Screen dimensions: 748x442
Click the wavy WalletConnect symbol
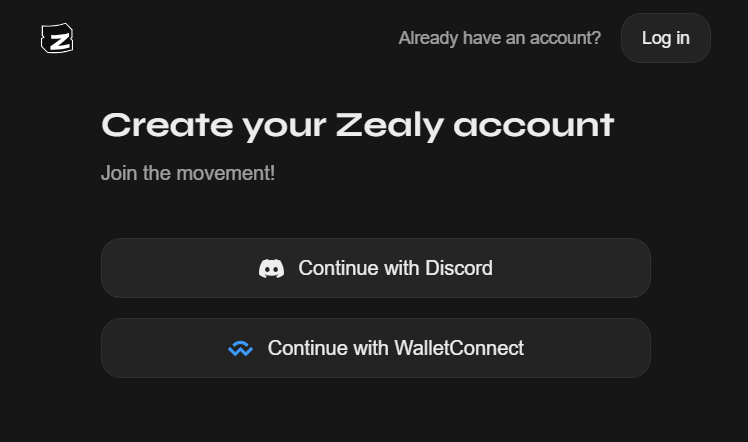click(x=240, y=349)
